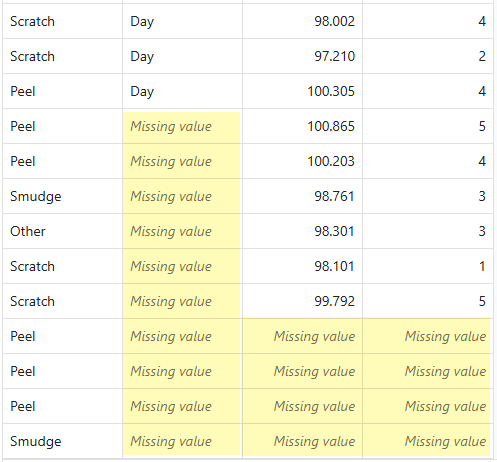Click the missing value cell beside 98.761
497x462 pixels.
pyautogui.click(x=182, y=196)
